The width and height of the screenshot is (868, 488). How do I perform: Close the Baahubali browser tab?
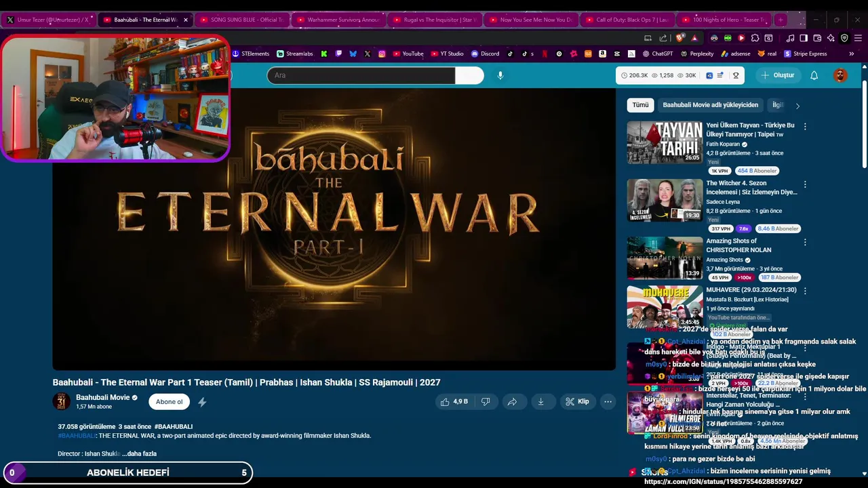pos(185,20)
